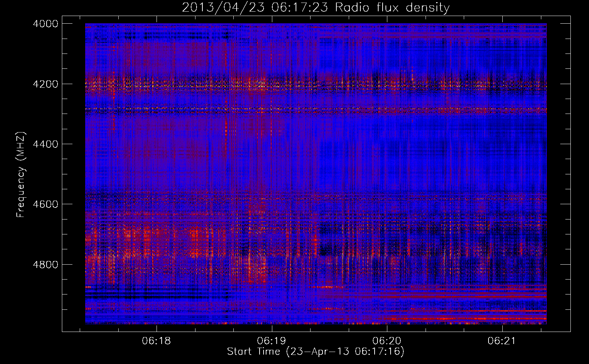Click the 4200 frequency tick label

click(x=46, y=84)
